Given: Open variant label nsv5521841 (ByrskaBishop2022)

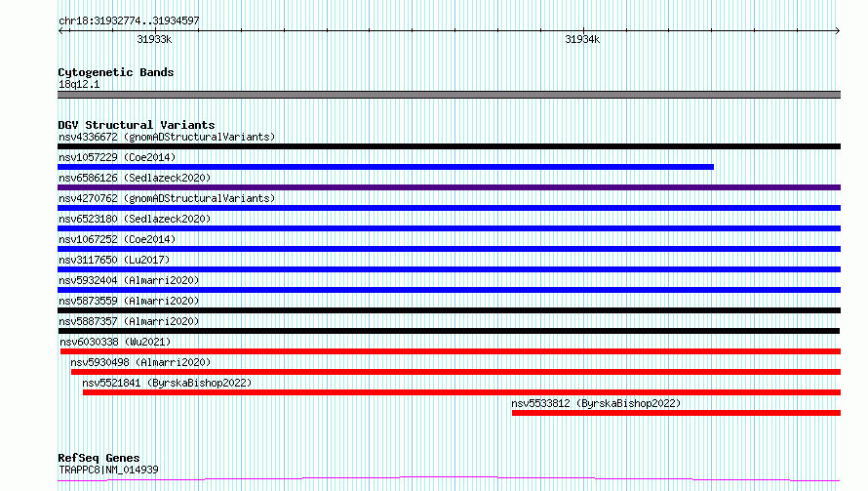Looking at the screenshot, I should 167,383.
